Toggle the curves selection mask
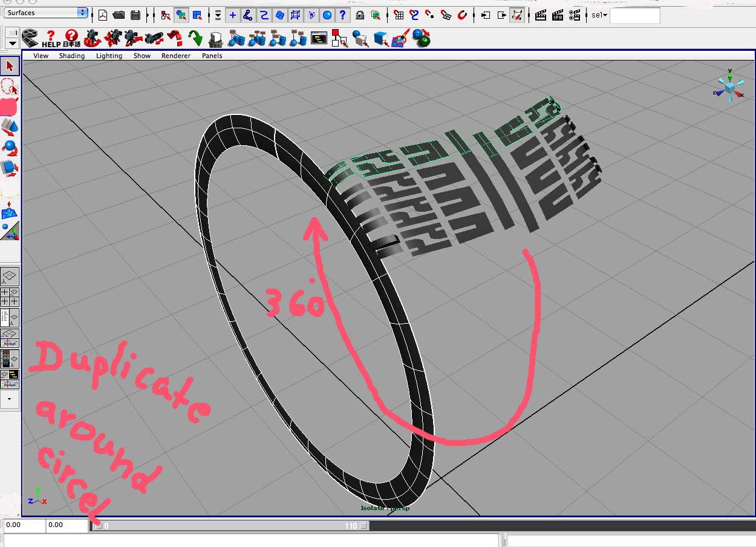This screenshot has height=547, width=756. click(264, 15)
